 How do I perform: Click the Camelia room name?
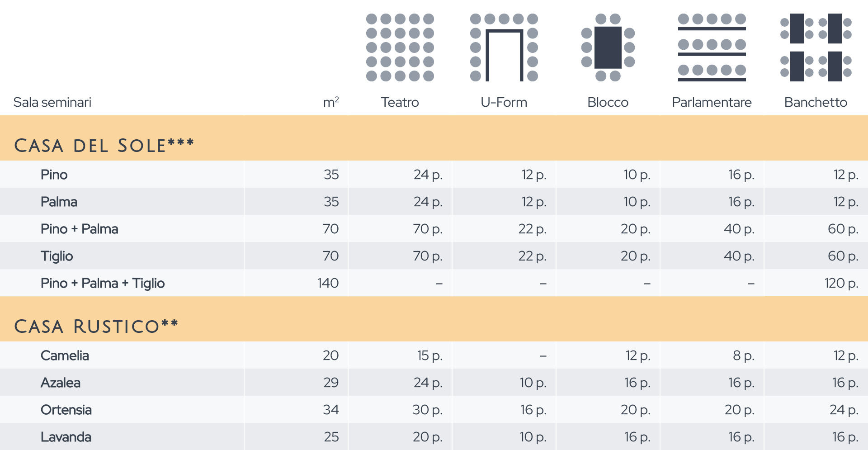[65, 355]
